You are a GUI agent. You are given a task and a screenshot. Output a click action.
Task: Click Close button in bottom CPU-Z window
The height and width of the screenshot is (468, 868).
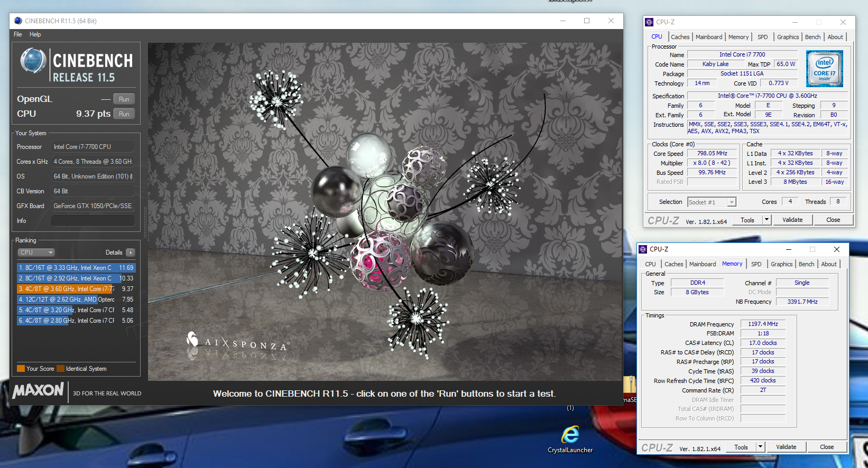pos(827,447)
